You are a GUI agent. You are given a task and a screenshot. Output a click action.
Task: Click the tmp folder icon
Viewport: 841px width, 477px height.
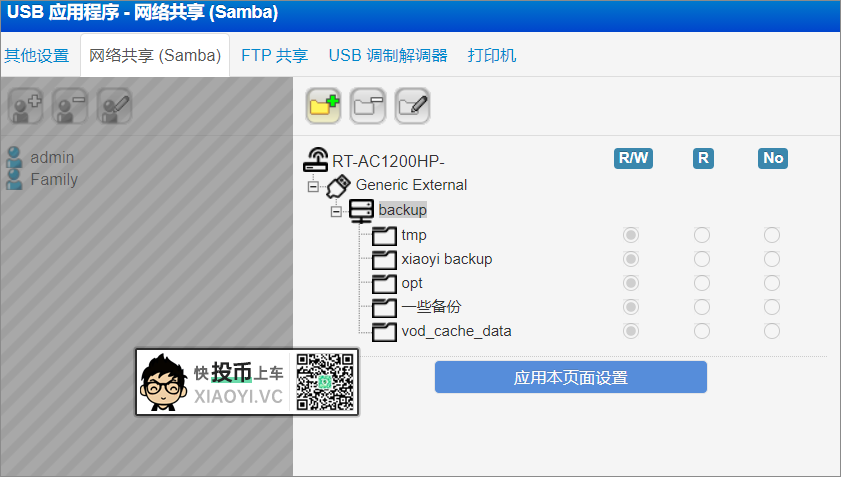pos(384,236)
